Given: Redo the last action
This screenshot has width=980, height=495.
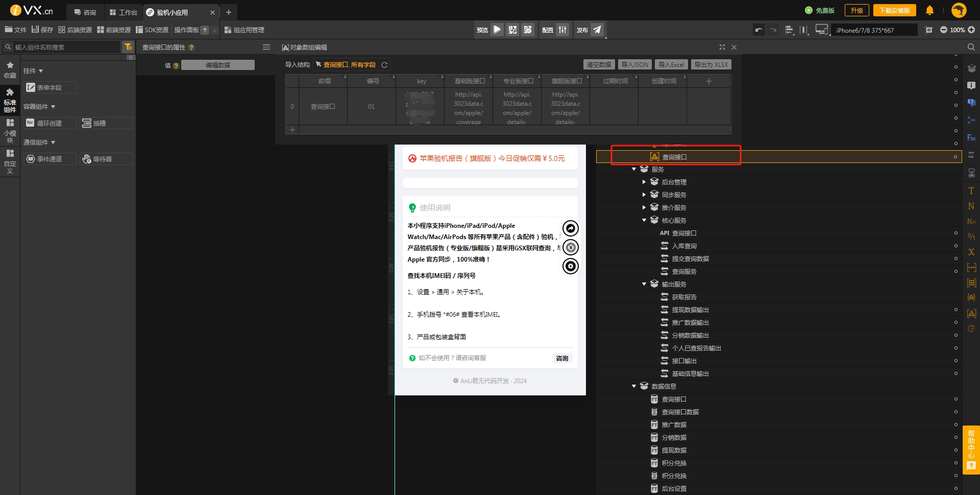Looking at the screenshot, I should 773,30.
